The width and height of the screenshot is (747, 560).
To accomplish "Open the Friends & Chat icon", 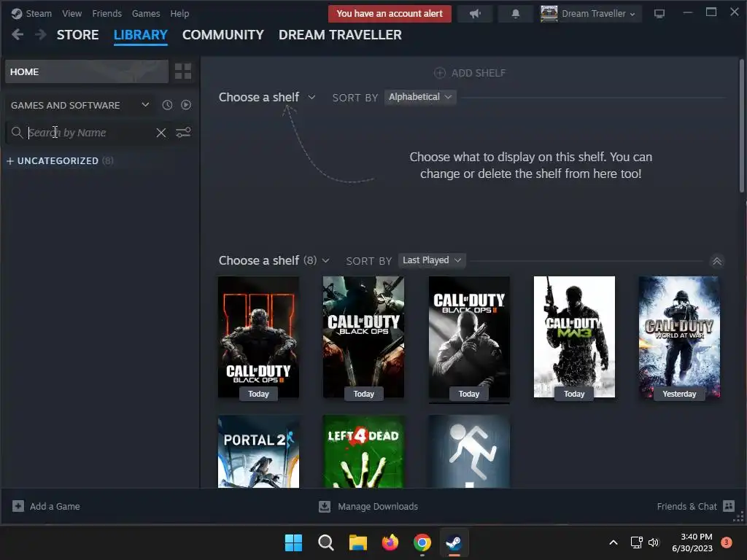I will (x=729, y=506).
